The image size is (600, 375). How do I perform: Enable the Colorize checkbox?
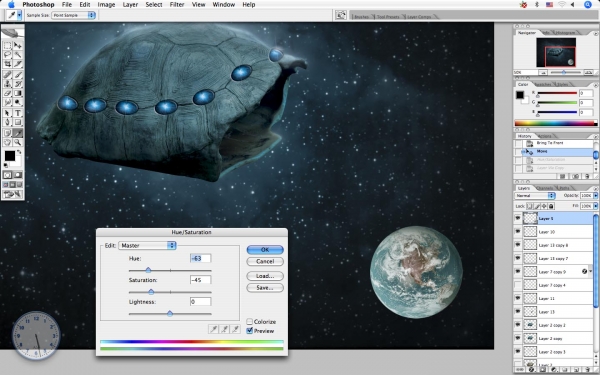(249, 322)
